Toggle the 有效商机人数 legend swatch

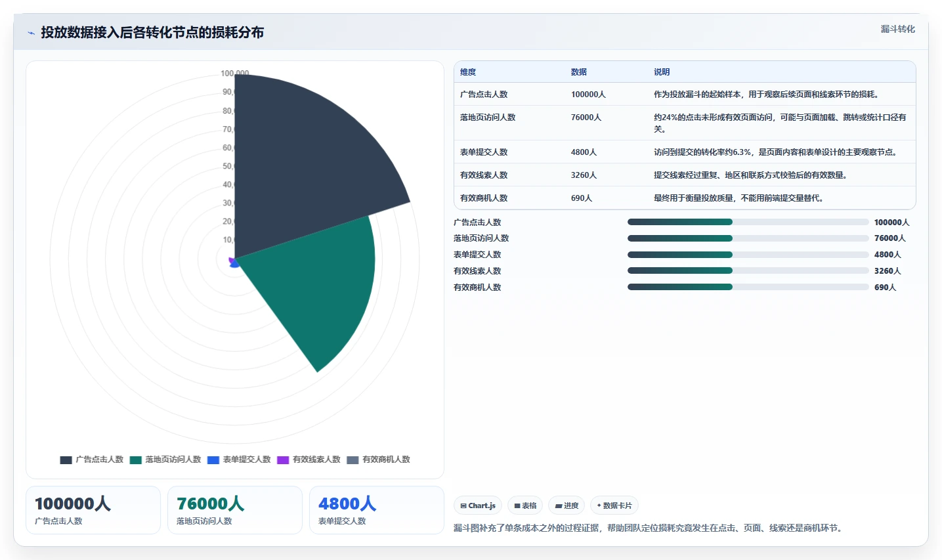[353, 460]
